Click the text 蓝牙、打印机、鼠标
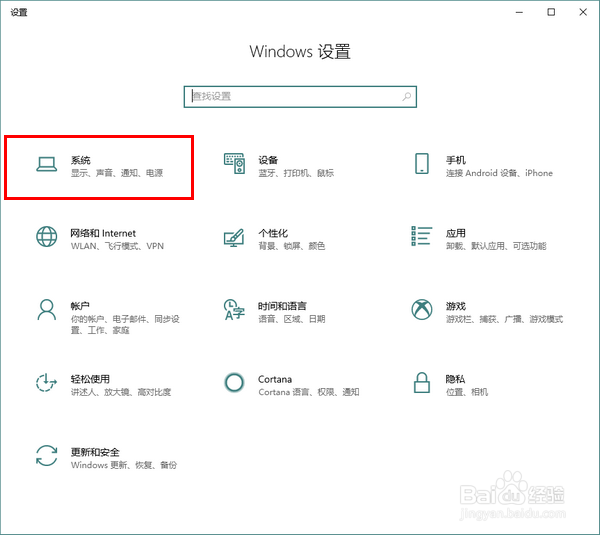600x535 pixels. (296, 173)
